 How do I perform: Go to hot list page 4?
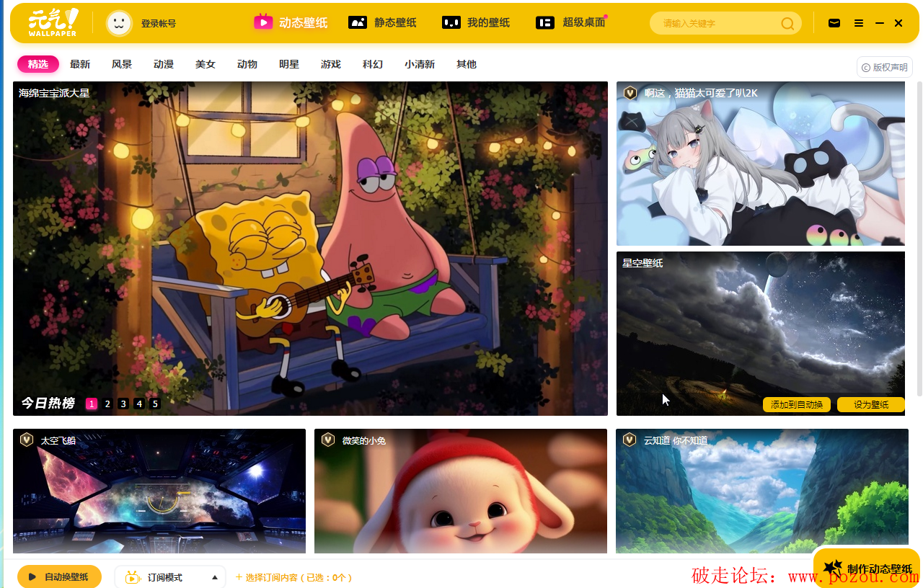pyautogui.click(x=139, y=404)
